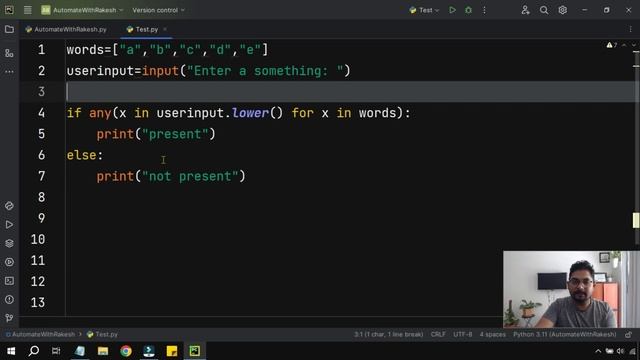This screenshot has height=360, width=640.
Task: Open Search Everywhere magnifier
Action: [544, 10]
